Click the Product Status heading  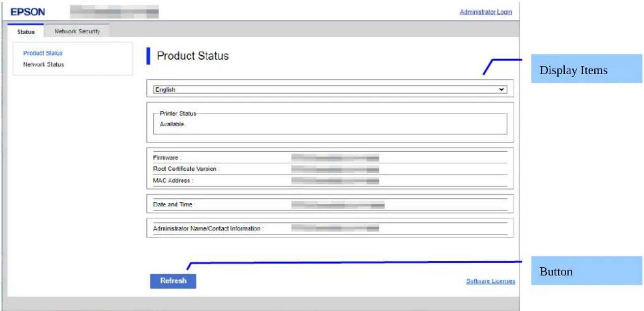192,55
